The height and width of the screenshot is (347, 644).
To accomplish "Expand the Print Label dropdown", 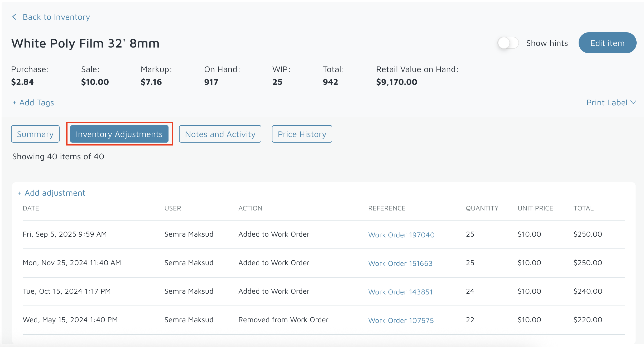I will (607, 102).
